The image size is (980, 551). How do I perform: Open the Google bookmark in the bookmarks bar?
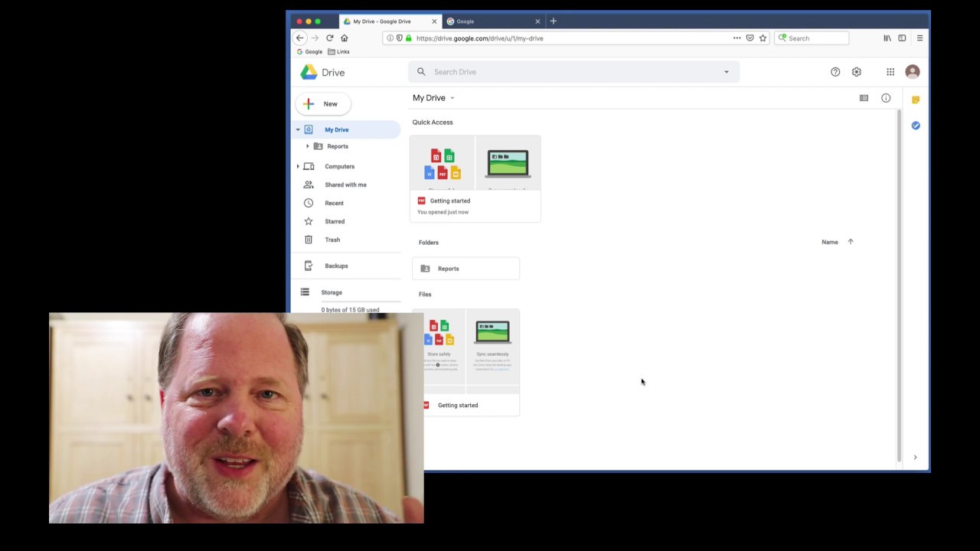309,52
